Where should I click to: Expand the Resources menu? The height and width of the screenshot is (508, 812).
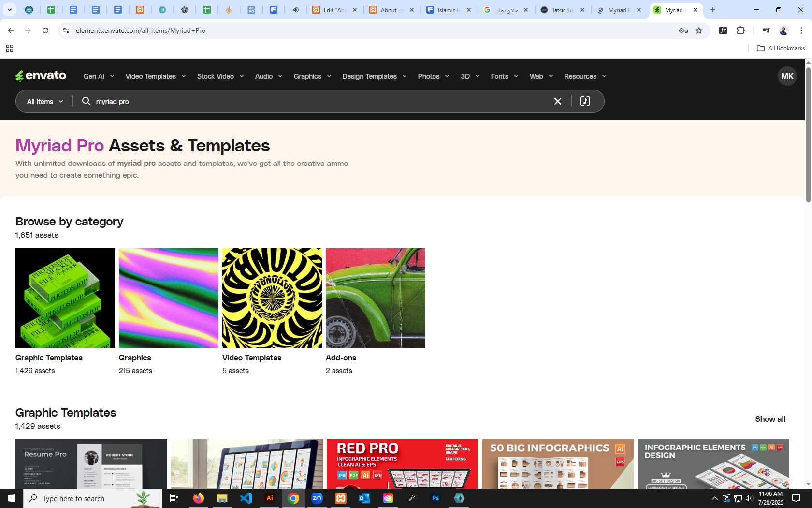585,76
